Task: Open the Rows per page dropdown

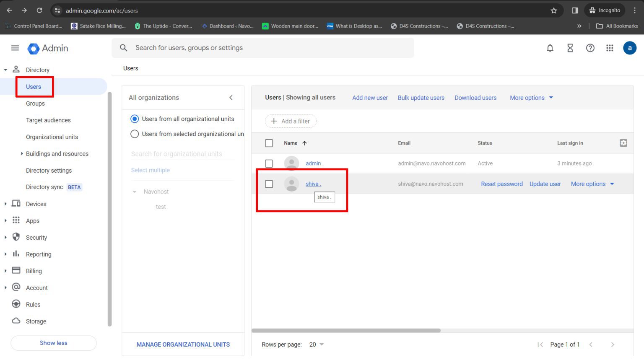Action: point(316,344)
